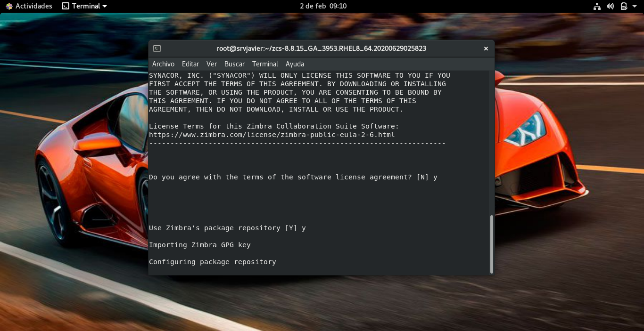Close the terminal window
644x331 pixels.
pos(486,48)
